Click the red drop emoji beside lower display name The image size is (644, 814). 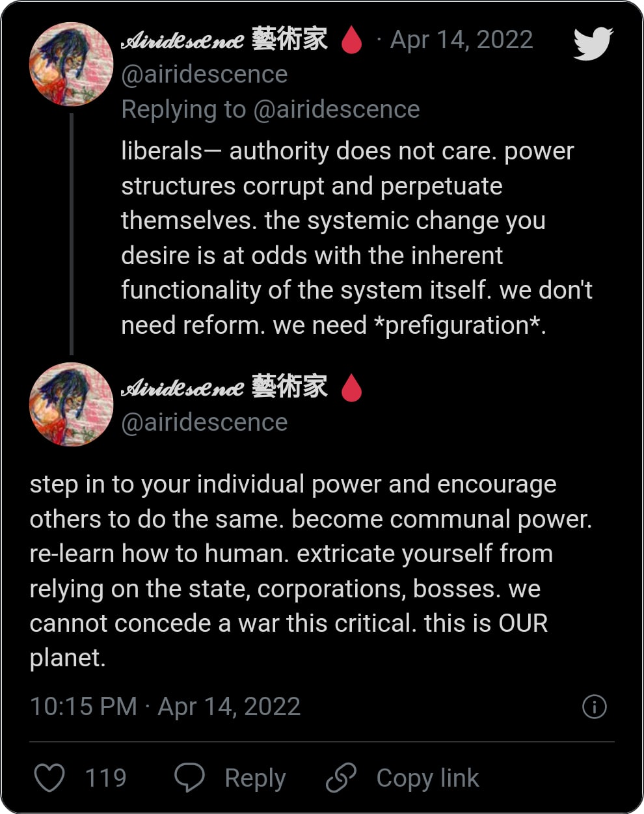coord(352,388)
